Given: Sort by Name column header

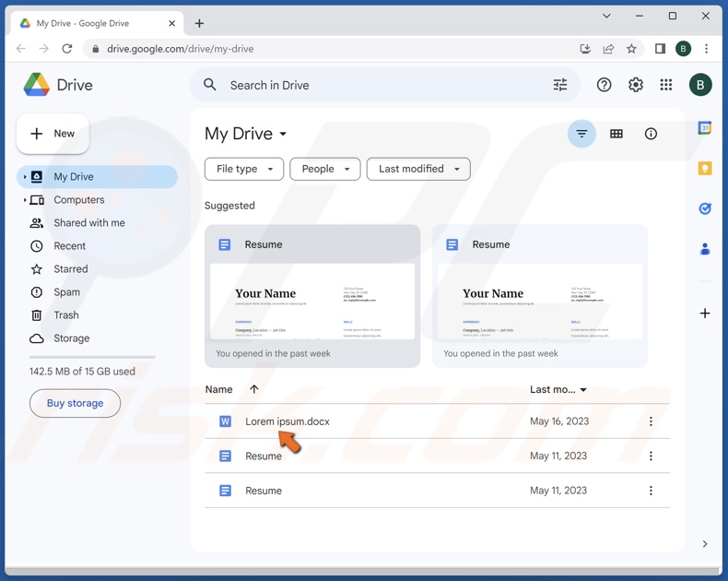Looking at the screenshot, I should coord(218,389).
